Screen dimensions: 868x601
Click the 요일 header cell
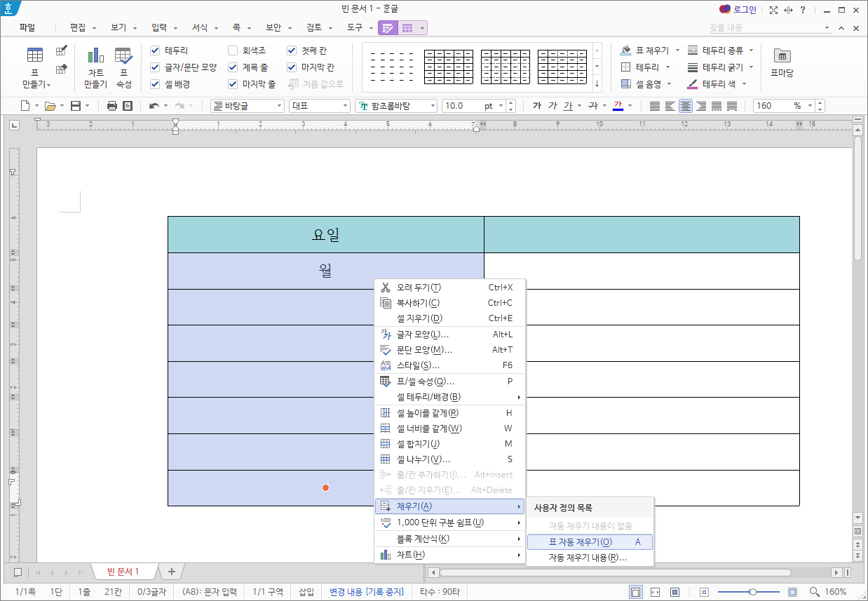(x=325, y=235)
